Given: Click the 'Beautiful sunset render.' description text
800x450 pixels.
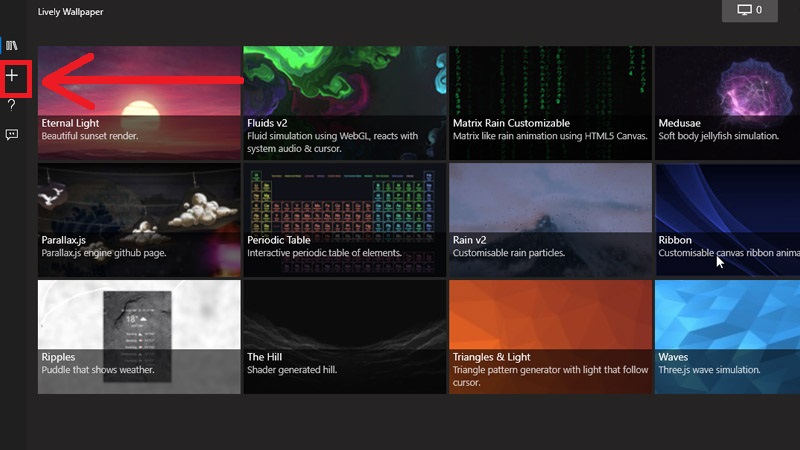Looking at the screenshot, I should pyautogui.click(x=90, y=136).
